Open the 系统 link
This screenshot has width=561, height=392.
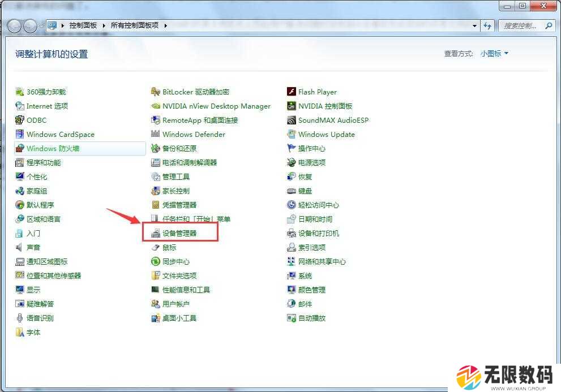305,276
